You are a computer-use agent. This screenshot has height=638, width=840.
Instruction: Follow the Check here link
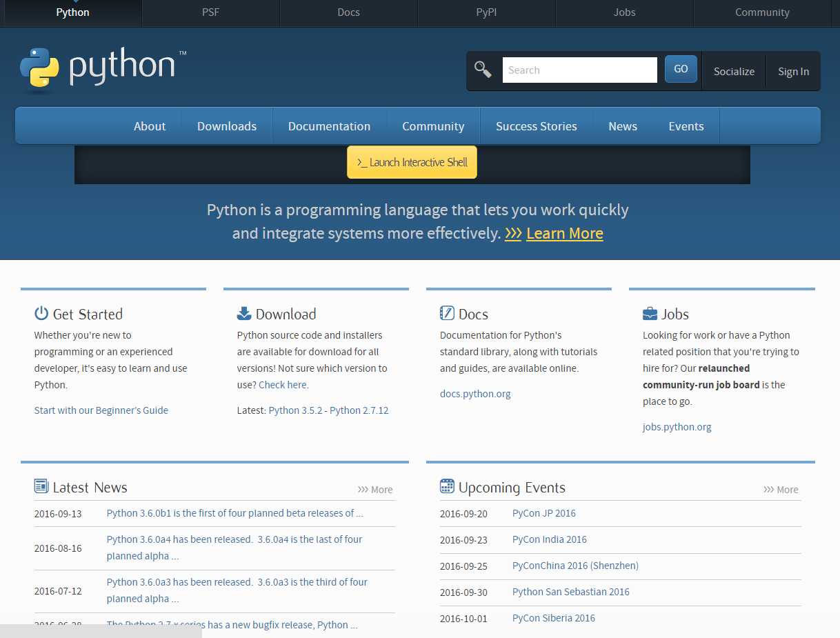[x=283, y=385]
